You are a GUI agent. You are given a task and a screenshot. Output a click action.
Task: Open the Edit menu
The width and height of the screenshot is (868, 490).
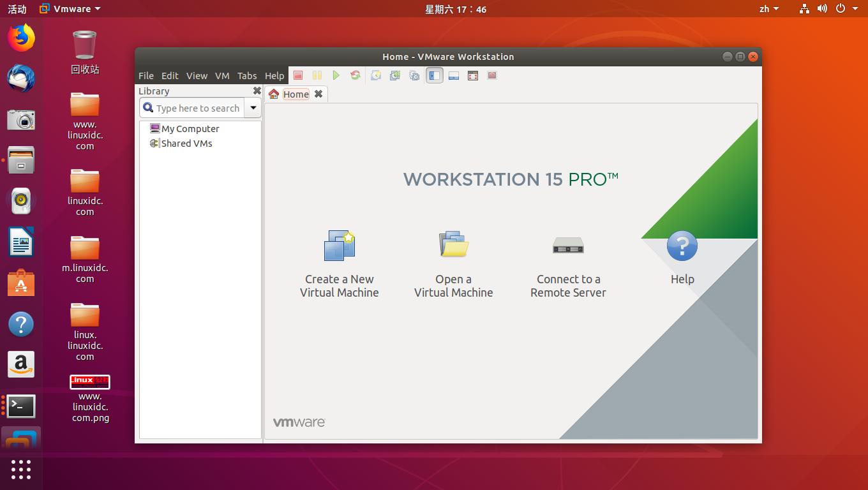[170, 75]
